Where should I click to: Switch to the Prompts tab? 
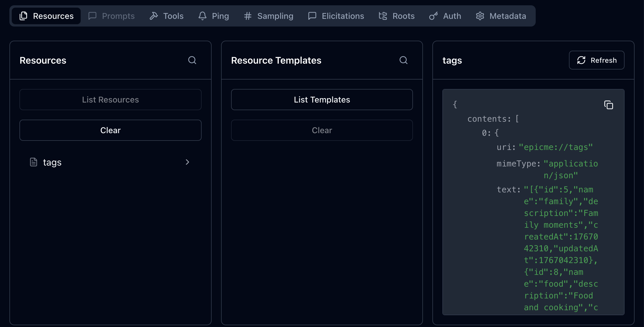112,16
